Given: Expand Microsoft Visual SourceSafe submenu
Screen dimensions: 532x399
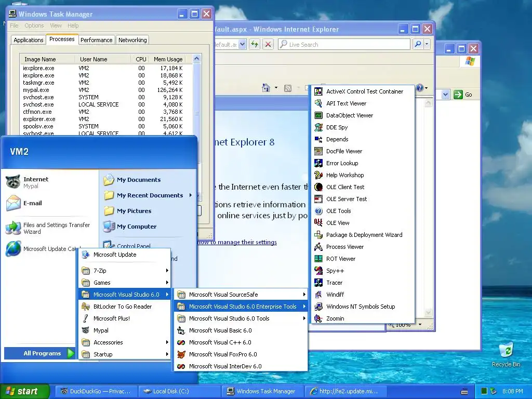Looking at the screenshot, I should (x=241, y=295).
